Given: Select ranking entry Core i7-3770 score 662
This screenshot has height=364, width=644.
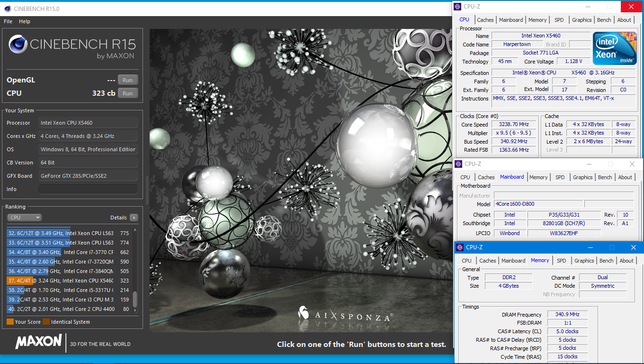Looking at the screenshot, I should tap(68, 252).
